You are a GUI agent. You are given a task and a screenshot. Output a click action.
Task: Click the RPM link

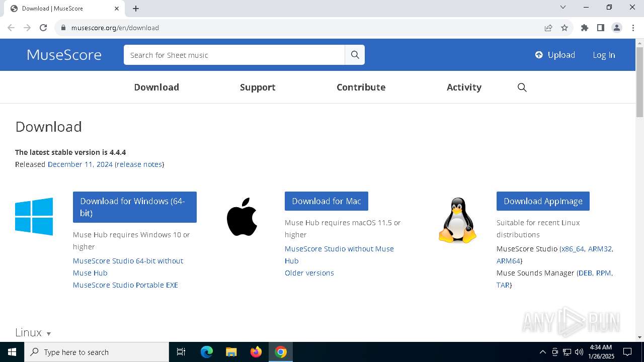[604, 273]
